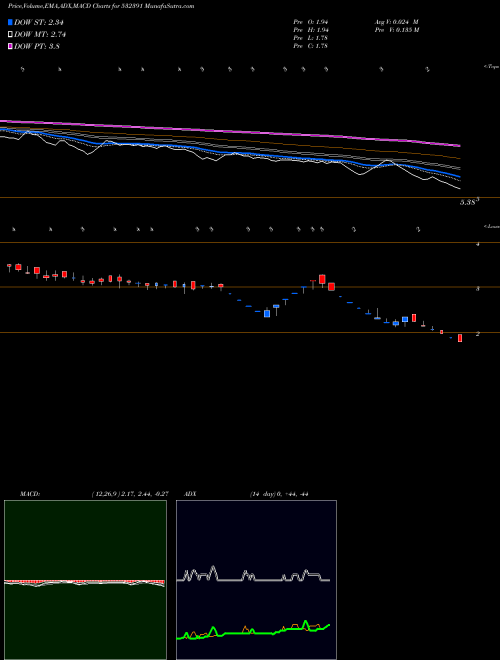
Task: Click the price axis label 3
Action: (477, 289)
